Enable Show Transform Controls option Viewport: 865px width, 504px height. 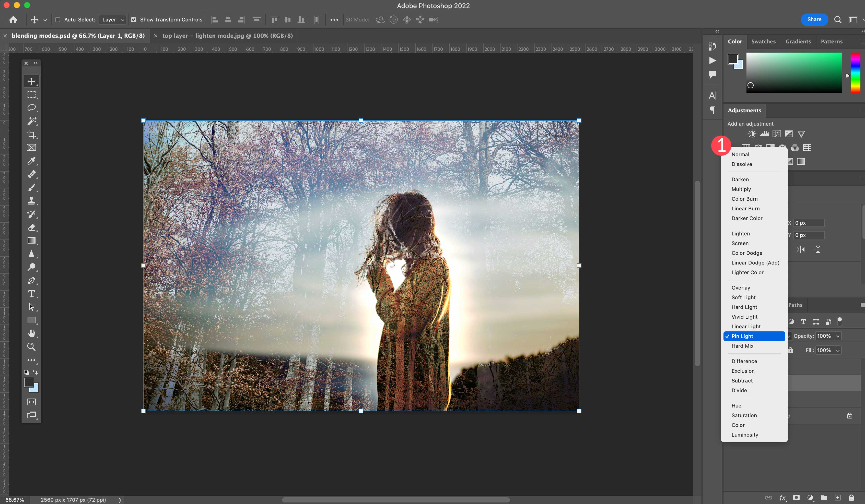(x=133, y=19)
